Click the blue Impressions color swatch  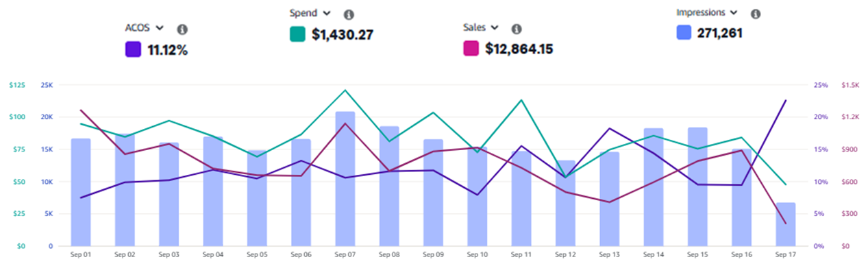pyautogui.click(x=684, y=33)
